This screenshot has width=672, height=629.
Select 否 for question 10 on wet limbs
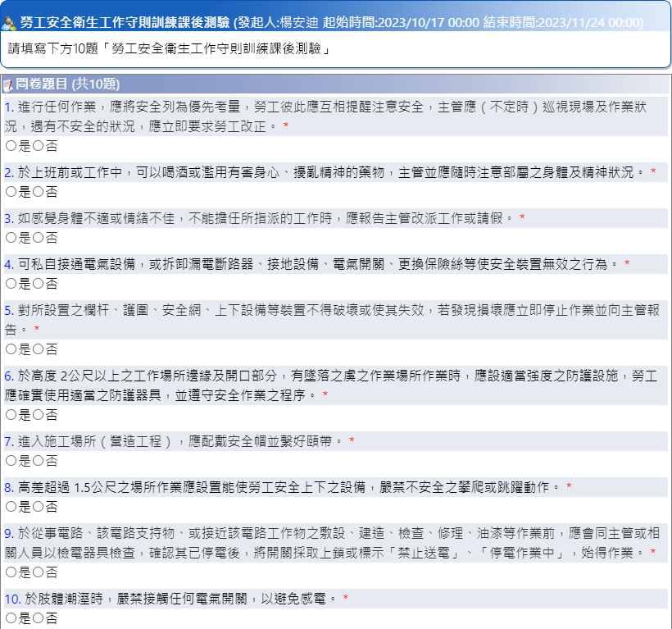tap(39, 618)
